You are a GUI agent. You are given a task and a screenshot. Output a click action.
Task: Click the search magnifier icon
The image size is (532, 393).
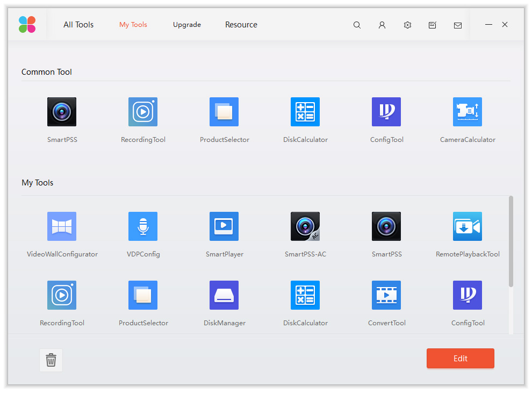pyautogui.click(x=357, y=25)
